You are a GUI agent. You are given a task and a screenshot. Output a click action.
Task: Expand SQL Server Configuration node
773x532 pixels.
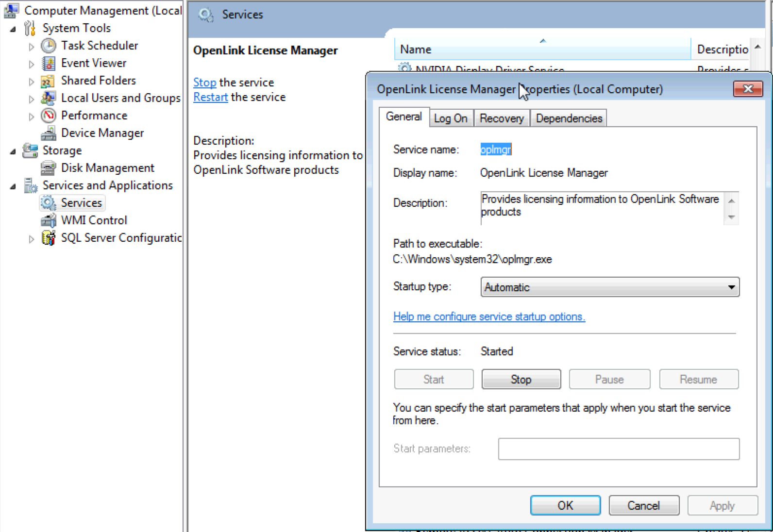(x=31, y=239)
